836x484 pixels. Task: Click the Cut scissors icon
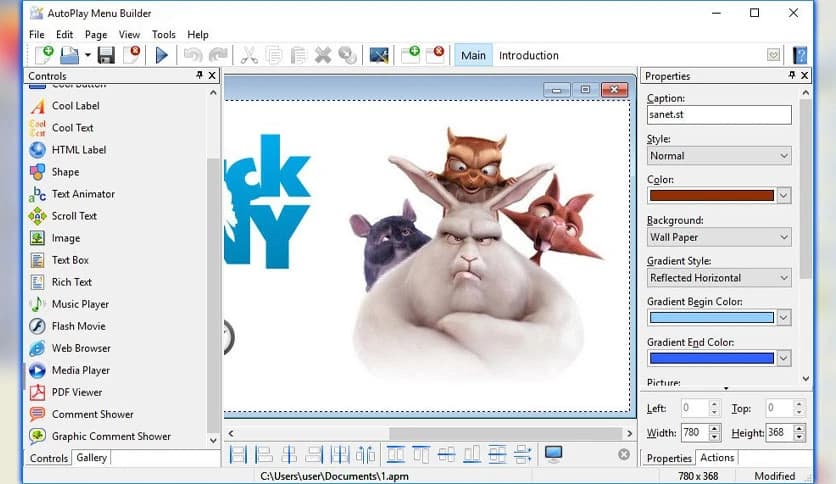coord(249,55)
